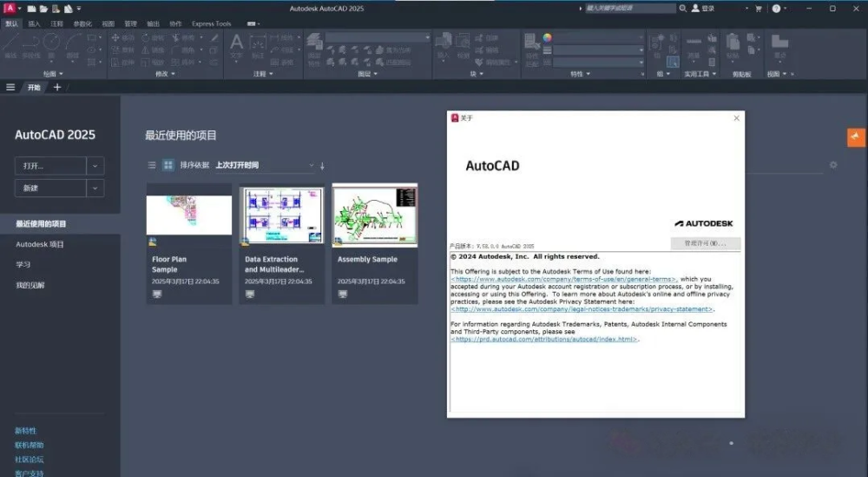Expand the Open (打开) dropdown arrow
The height and width of the screenshot is (477, 868).
pyautogui.click(x=95, y=166)
